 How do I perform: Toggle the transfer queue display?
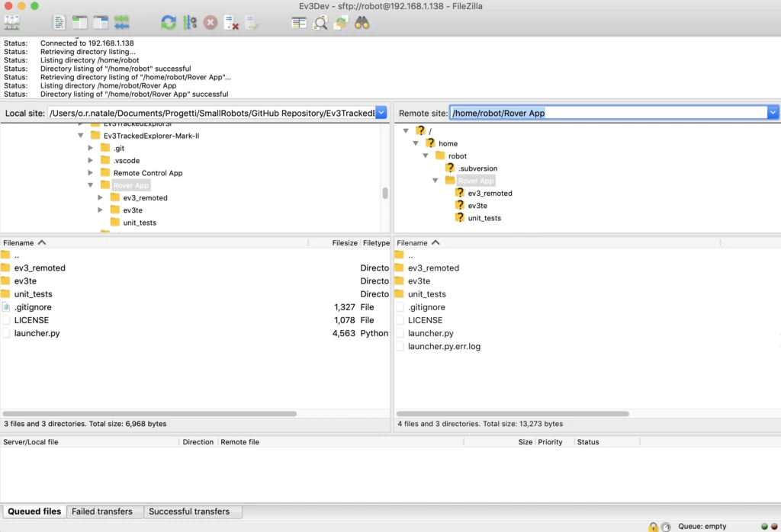(x=121, y=23)
